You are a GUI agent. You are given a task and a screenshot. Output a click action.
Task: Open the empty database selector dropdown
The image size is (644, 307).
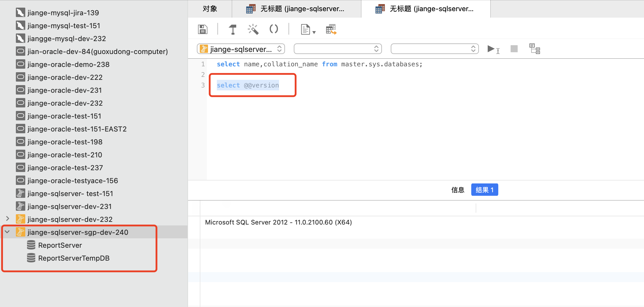point(338,49)
